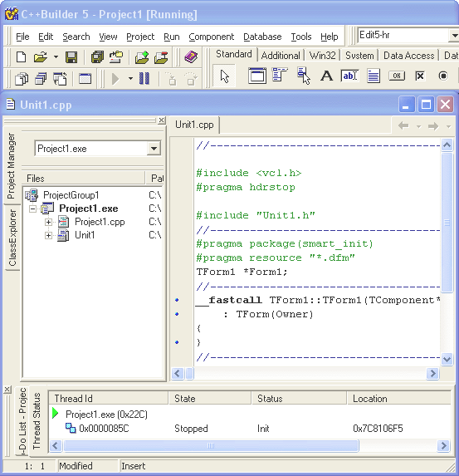The height and width of the screenshot is (476, 459).
Task: Click the Pause program button
Action: pos(144,79)
